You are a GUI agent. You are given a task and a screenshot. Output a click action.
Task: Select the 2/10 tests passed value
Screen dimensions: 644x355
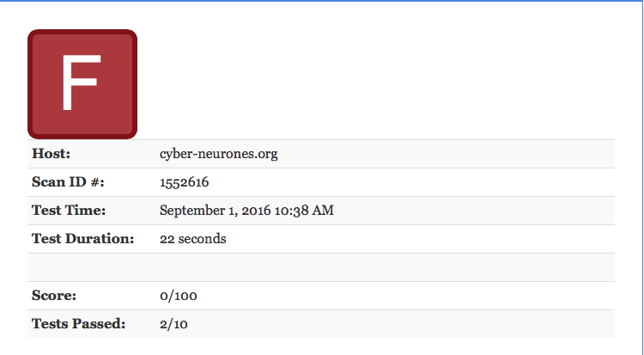tap(173, 324)
